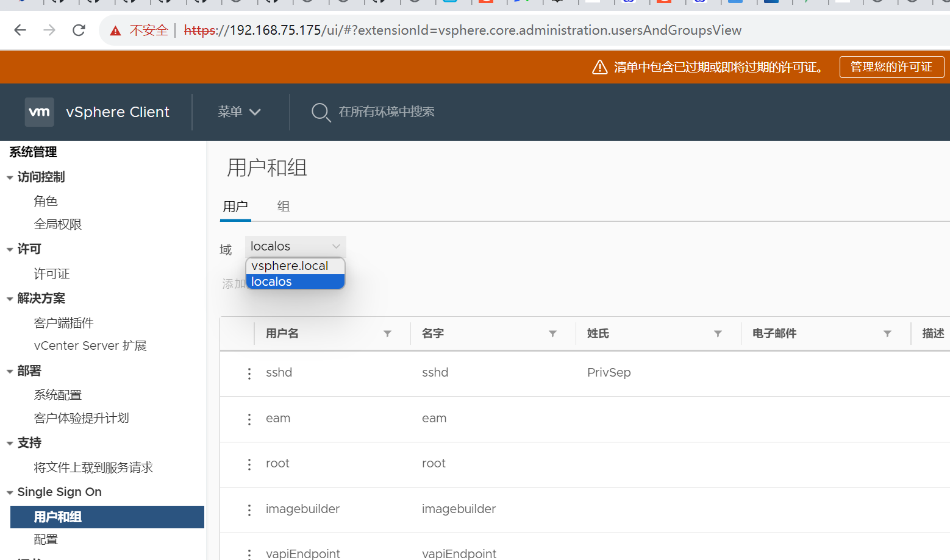Open the 域 domain dropdown showing localos
This screenshot has height=560, width=950.
pyautogui.click(x=295, y=246)
